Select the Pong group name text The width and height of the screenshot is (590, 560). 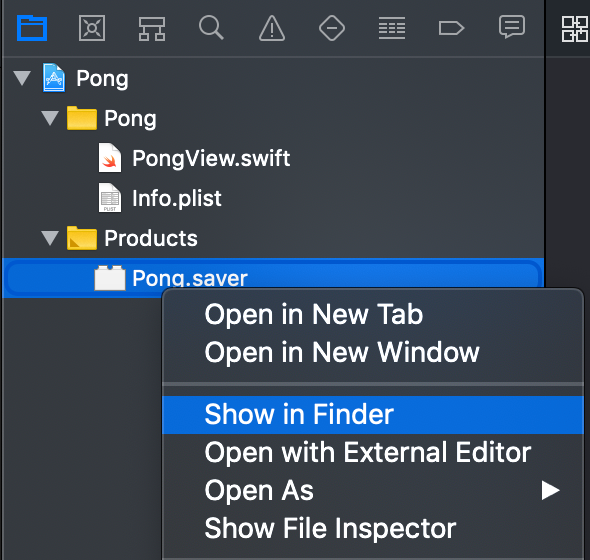coord(130,119)
